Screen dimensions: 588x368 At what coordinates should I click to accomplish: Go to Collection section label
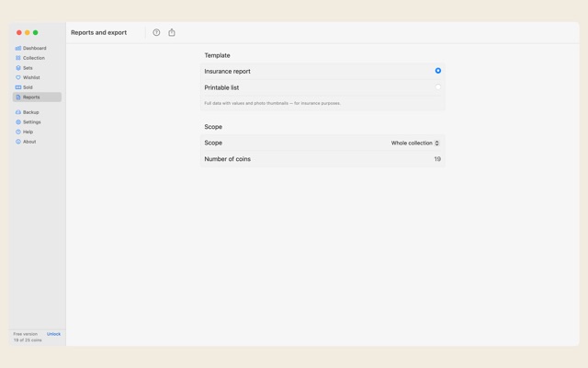(x=34, y=58)
